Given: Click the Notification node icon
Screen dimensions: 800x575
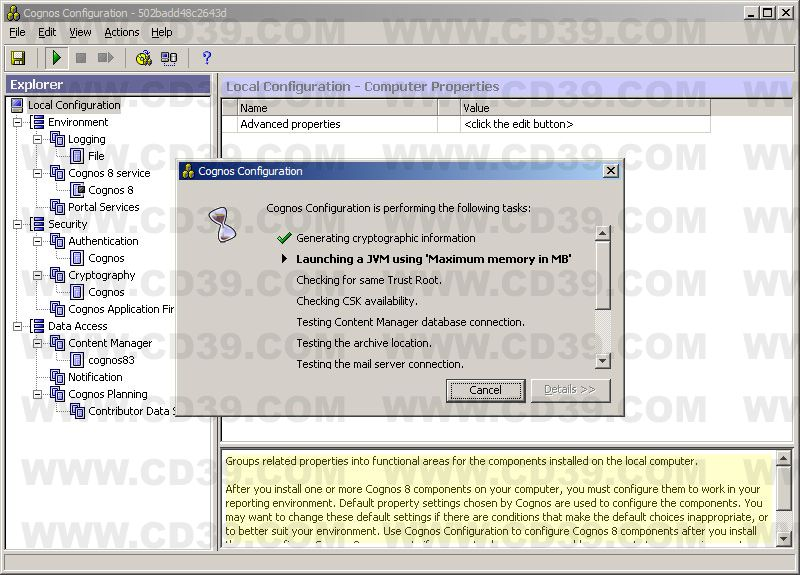Looking at the screenshot, I should click(57, 377).
